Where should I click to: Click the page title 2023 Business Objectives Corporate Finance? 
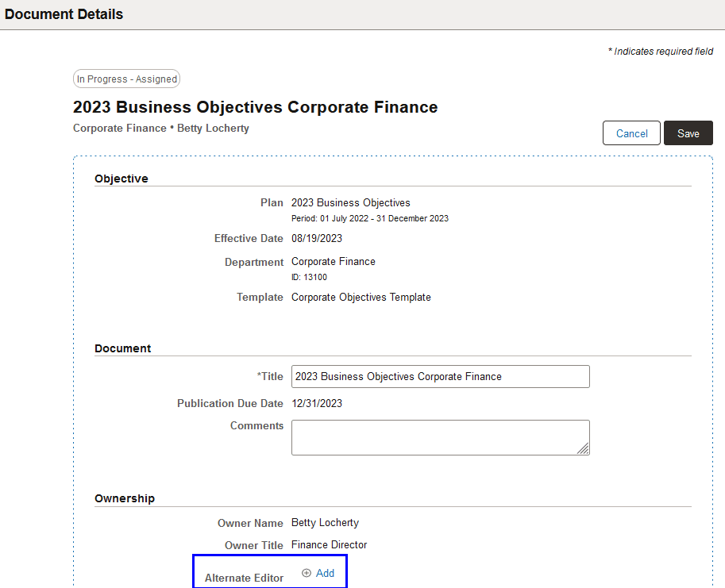[x=255, y=107]
